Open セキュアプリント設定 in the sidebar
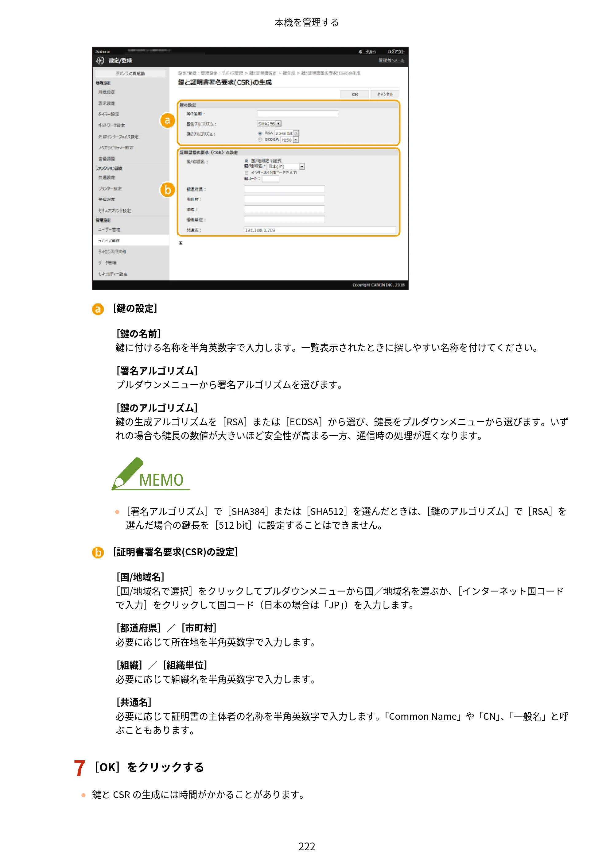Screen dimensions: 614x868 115,210
